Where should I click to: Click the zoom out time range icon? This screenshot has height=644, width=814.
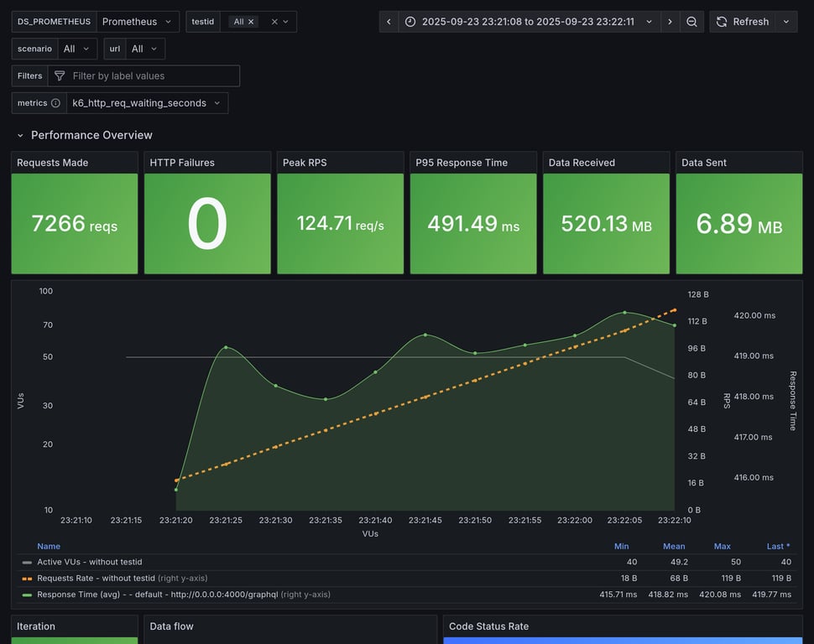point(691,22)
